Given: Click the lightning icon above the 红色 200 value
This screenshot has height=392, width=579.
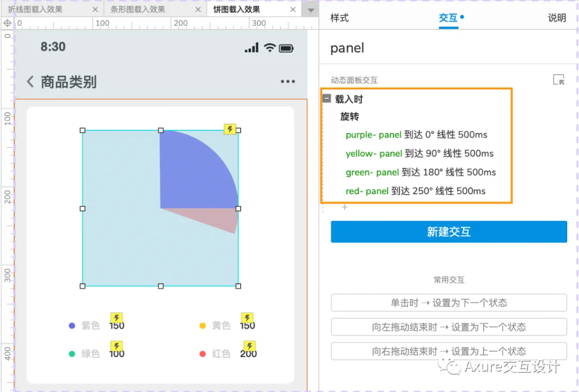Looking at the screenshot, I should (248, 345).
